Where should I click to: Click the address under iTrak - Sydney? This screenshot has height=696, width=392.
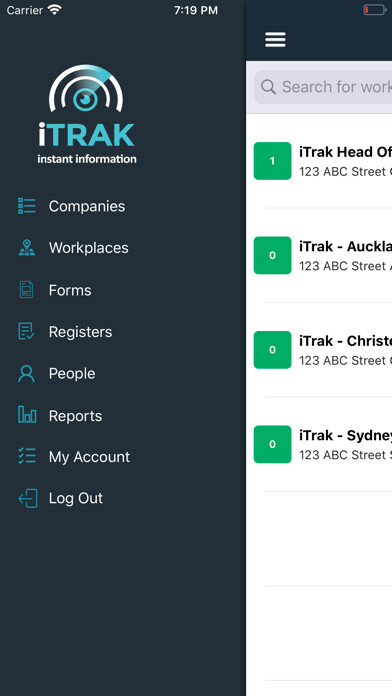[345, 455]
